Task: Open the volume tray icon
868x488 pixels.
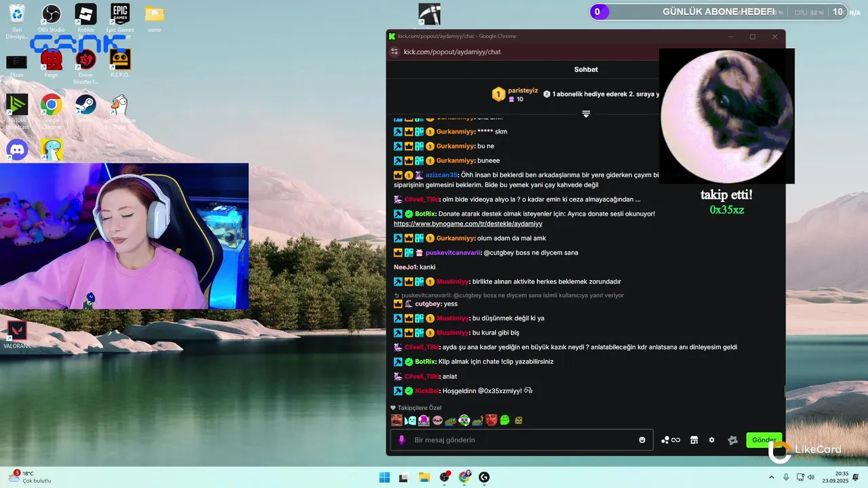Action: pos(810,477)
